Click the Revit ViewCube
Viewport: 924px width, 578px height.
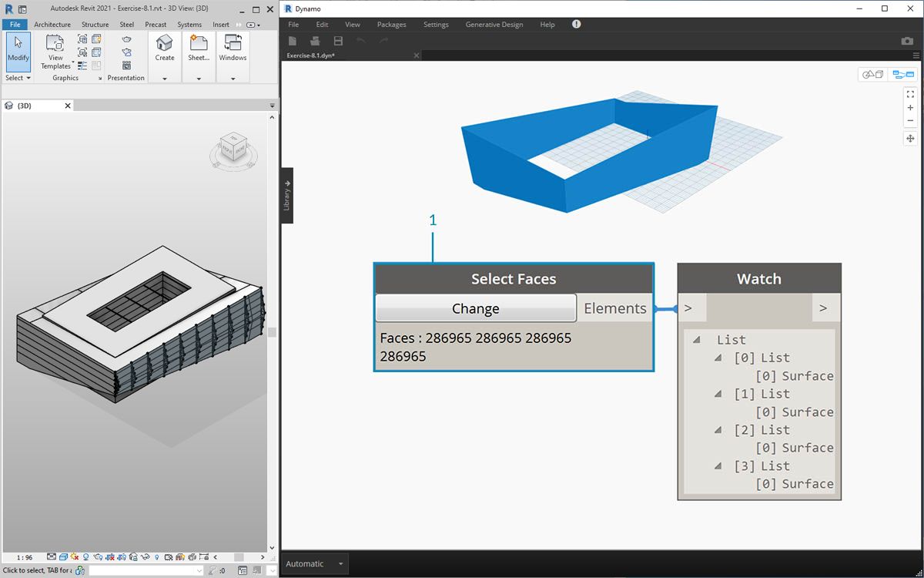pyautogui.click(x=233, y=148)
